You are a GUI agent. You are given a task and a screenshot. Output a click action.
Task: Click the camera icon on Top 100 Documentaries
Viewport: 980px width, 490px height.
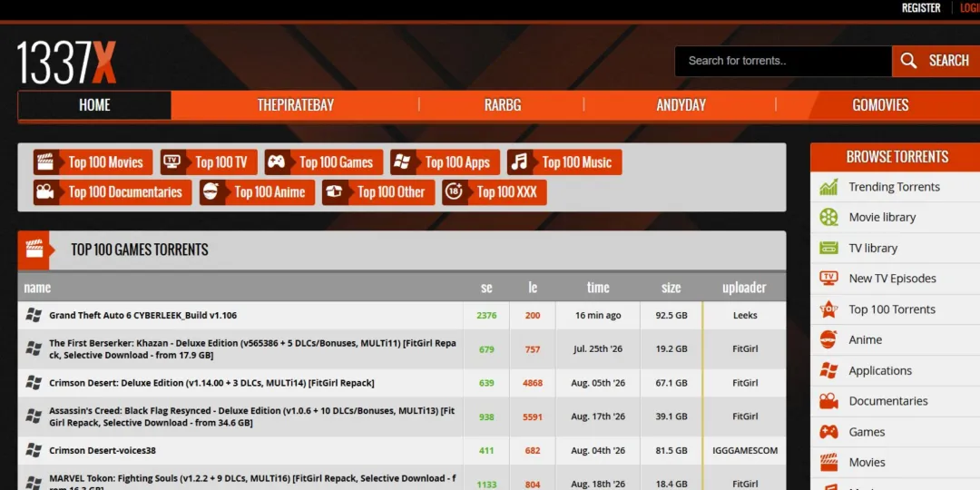(x=45, y=191)
